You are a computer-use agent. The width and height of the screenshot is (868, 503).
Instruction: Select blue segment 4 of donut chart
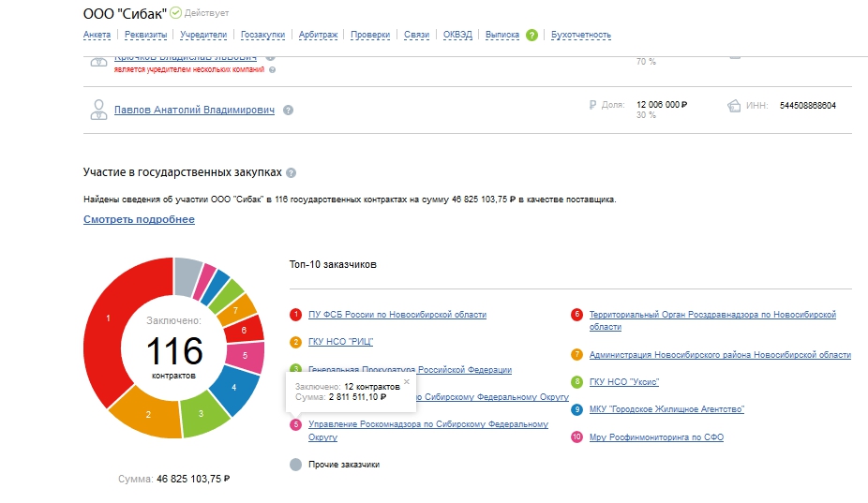click(234, 388)
